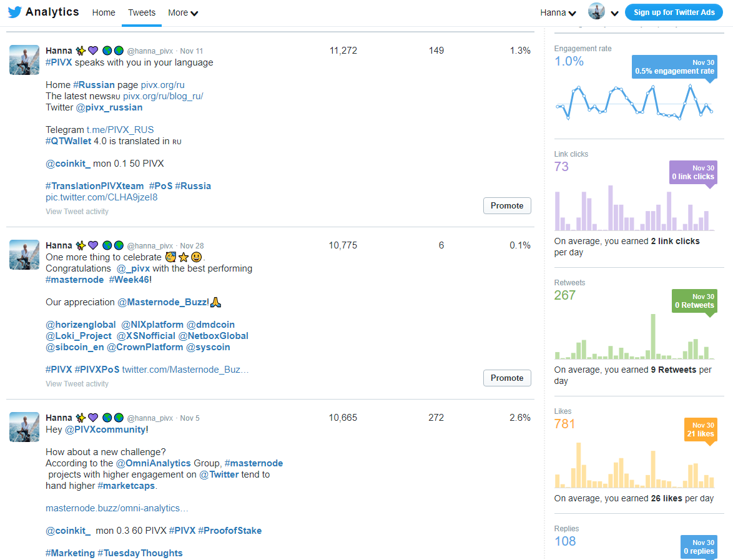This screenshot has height=560, width=733.
Task: Click the Nov 28 tweet date
Action: coord(192,246)
